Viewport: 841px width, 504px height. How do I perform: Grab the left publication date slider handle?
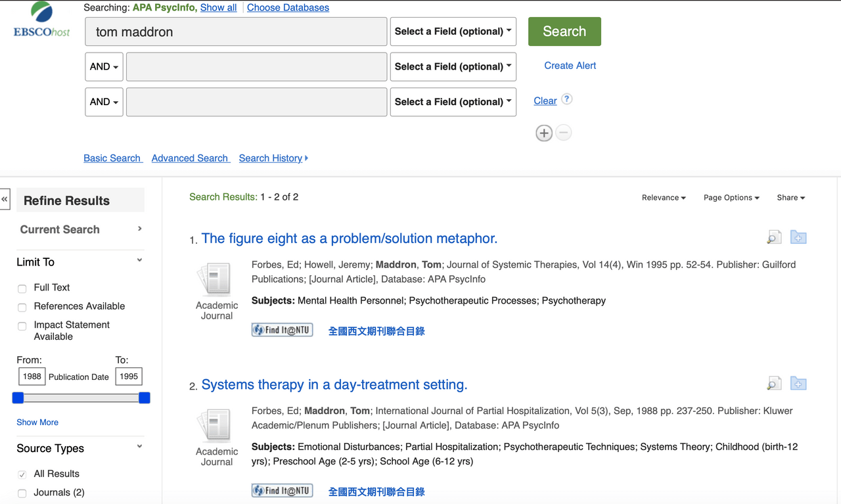(18, 398)
